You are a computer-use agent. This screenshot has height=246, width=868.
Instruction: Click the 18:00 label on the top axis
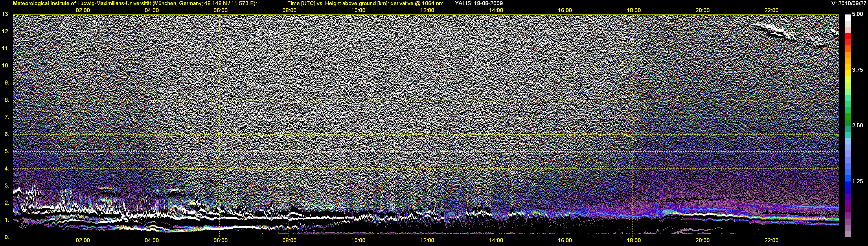(x=634, y=10)
